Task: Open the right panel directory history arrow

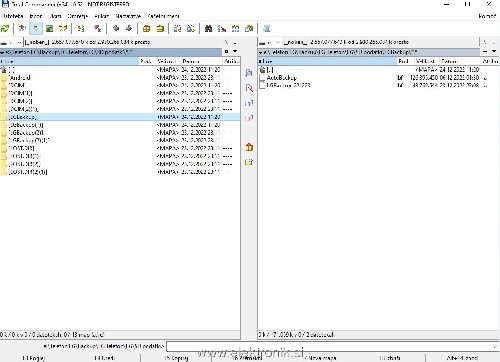Action: (494, 51)
